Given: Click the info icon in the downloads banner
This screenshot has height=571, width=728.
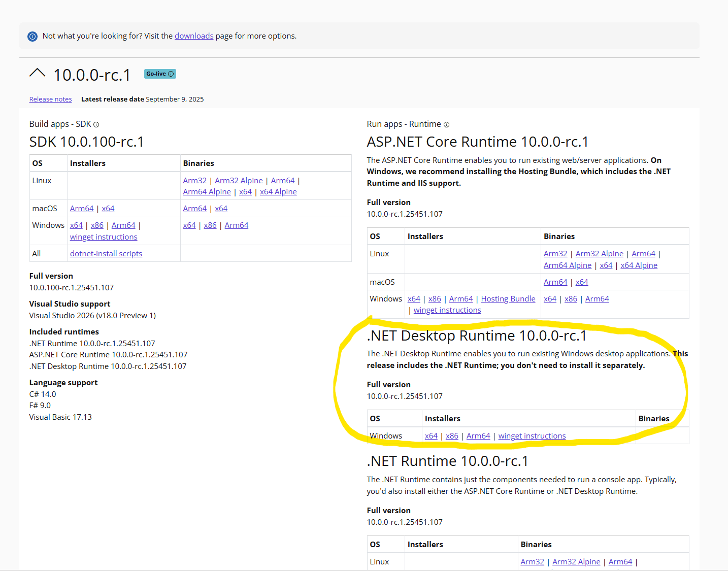Looking at the screenshot, I should click(x=32, y=37).
